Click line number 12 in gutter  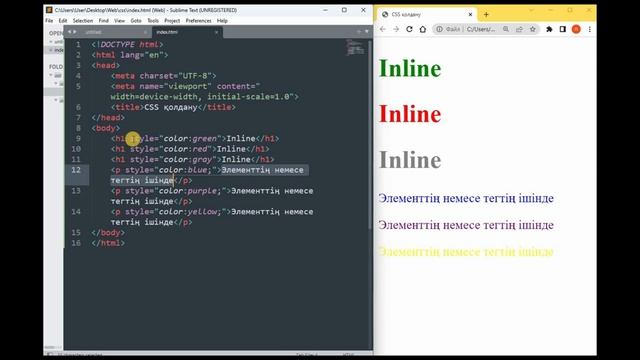(x=76, y=170)
